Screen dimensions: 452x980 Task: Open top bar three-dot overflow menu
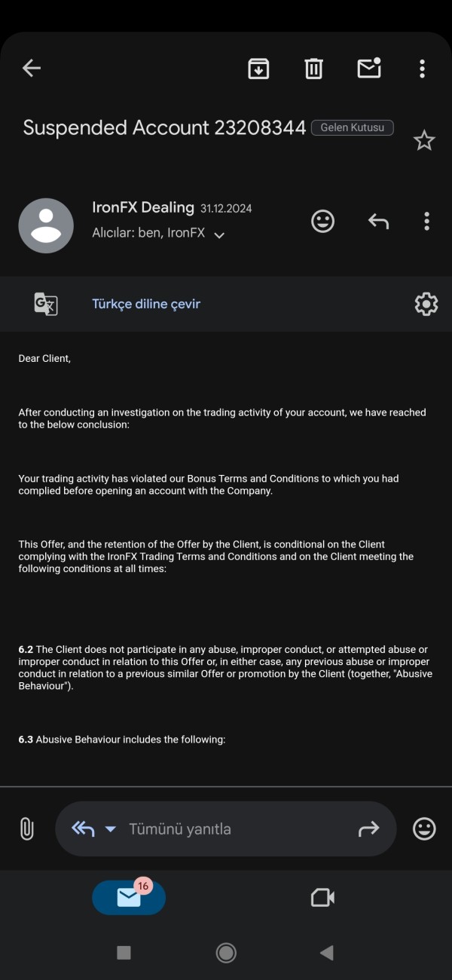tap(422, 69)
